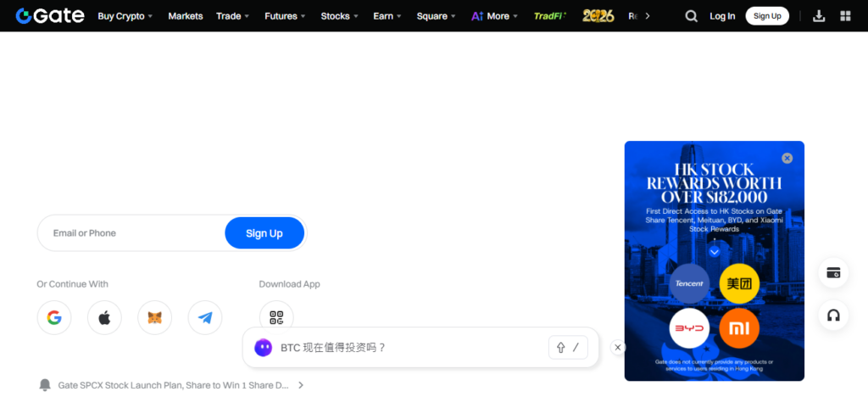Continue with MetaMask fox icon

[x=155, y=318]
